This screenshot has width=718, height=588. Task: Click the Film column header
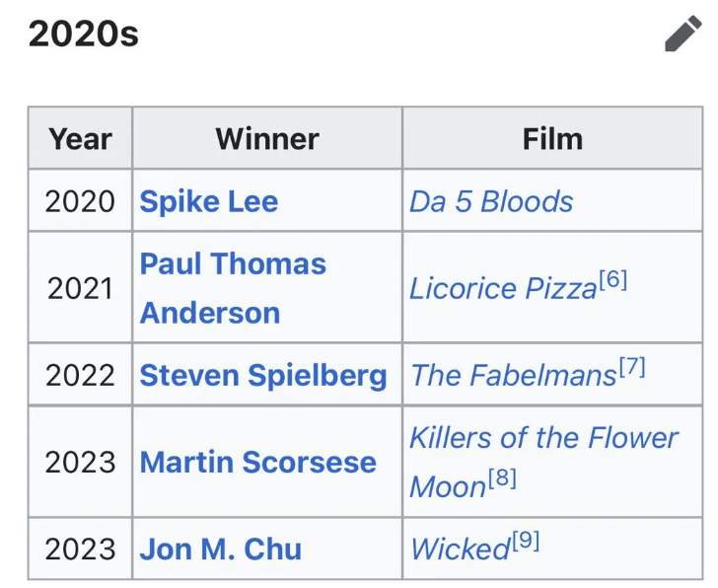click(552, 138)
